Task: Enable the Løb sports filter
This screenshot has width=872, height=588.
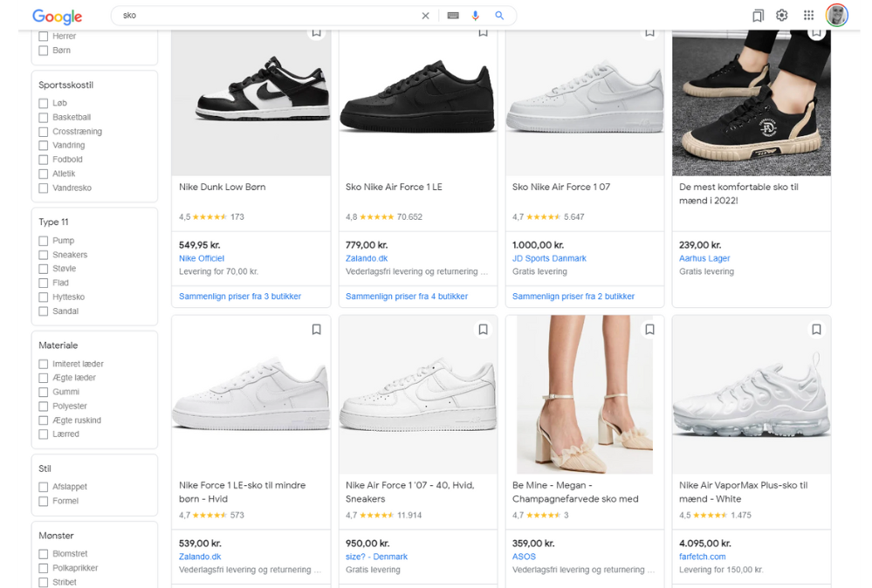Action: click(x=44, y=103)
